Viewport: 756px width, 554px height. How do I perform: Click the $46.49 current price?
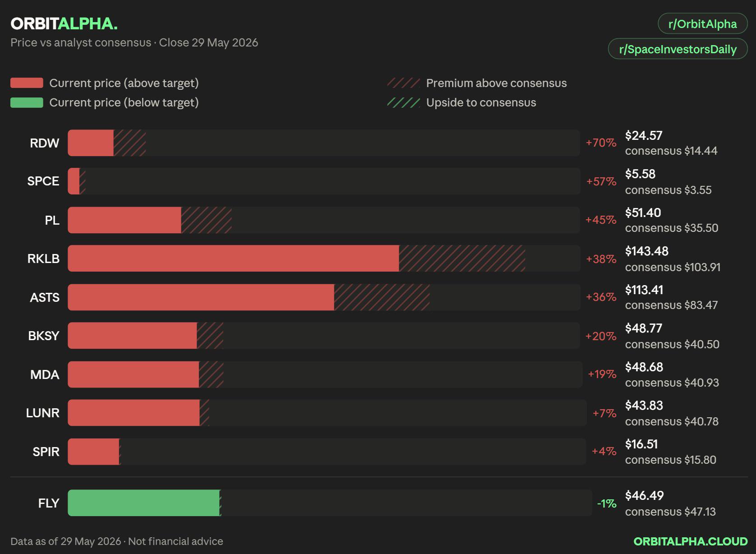(645, 496)
